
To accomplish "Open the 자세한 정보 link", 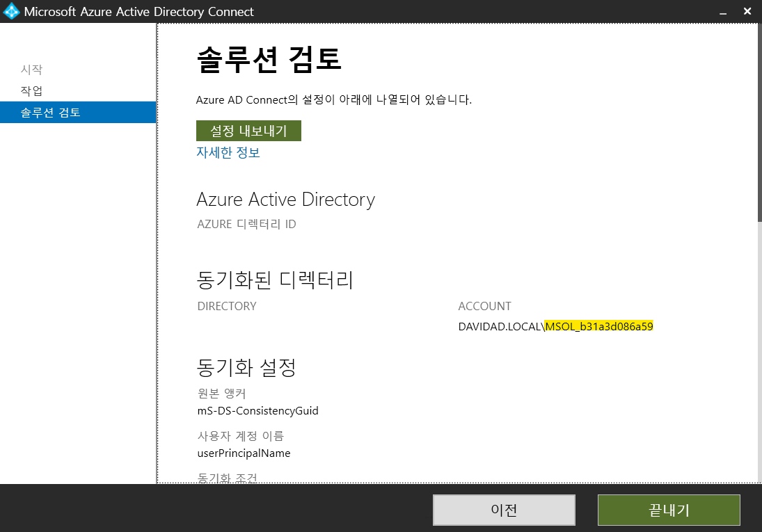I will point(228,152).
